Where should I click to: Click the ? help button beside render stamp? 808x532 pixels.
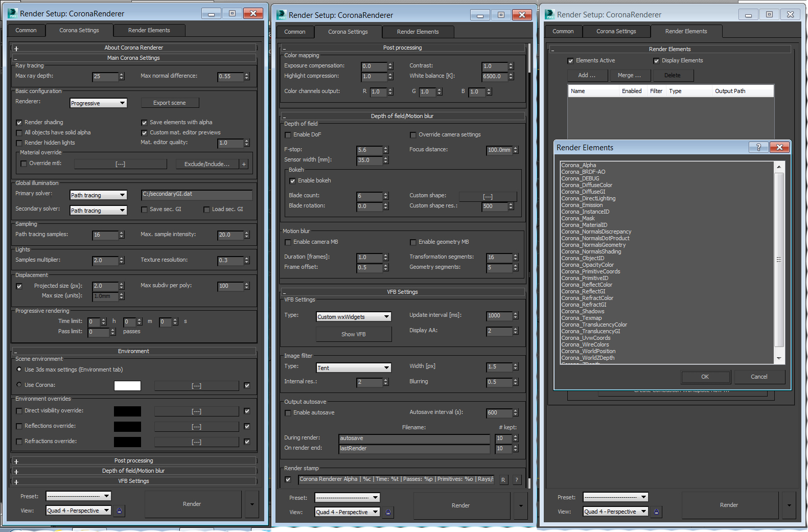tap(517, 480)
